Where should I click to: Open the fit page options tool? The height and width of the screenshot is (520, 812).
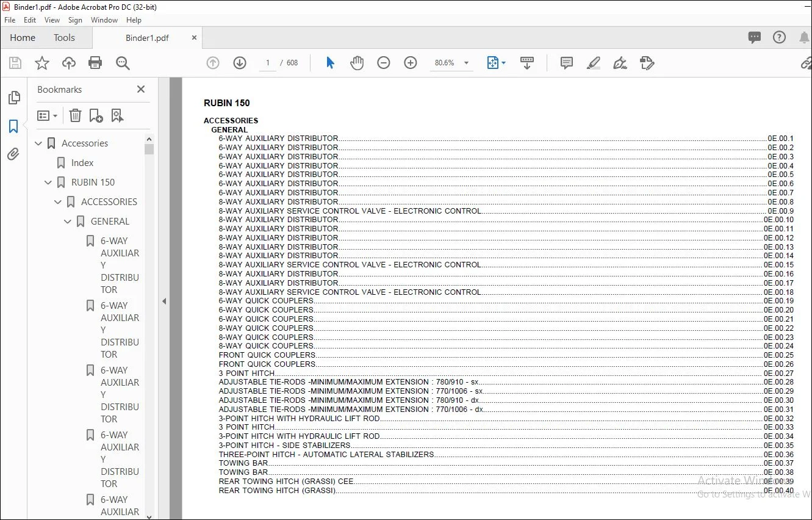coord(496,63)
